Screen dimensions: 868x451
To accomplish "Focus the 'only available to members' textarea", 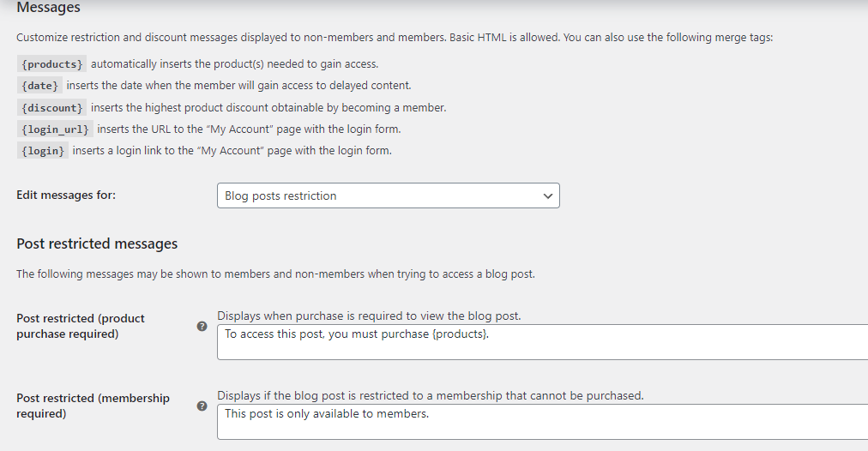I will point(542,422).
